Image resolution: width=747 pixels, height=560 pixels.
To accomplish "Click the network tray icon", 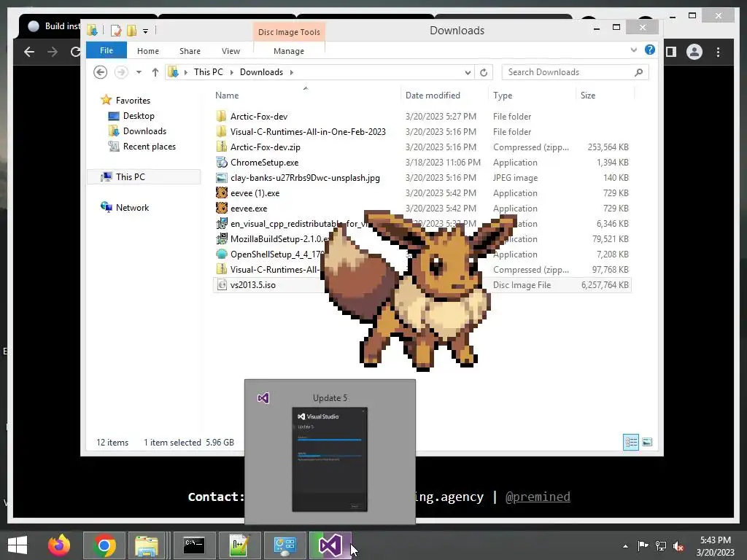I will coord(661,546).
